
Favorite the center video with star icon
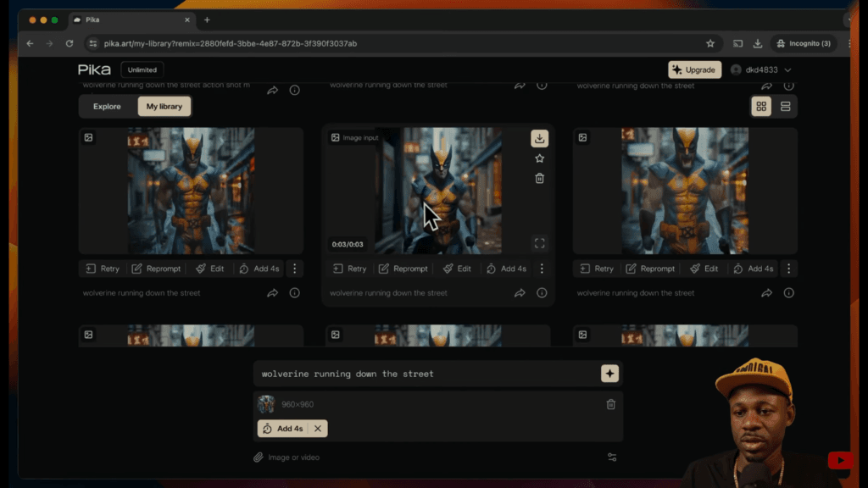pos(539,158)
